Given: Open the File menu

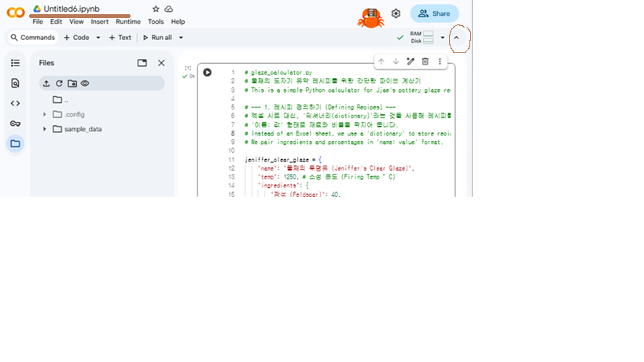Looking at the screenshot, I should tap(38, 22).
